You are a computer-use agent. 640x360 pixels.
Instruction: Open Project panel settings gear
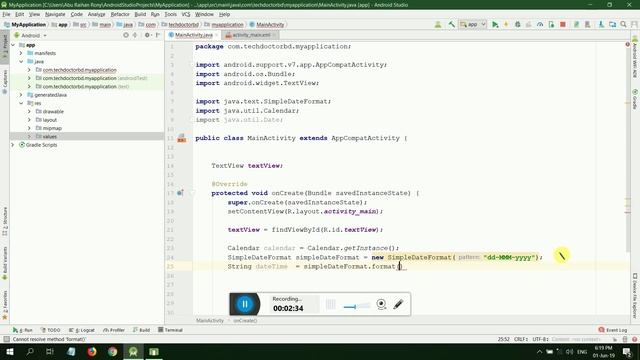tap(147, 35)
